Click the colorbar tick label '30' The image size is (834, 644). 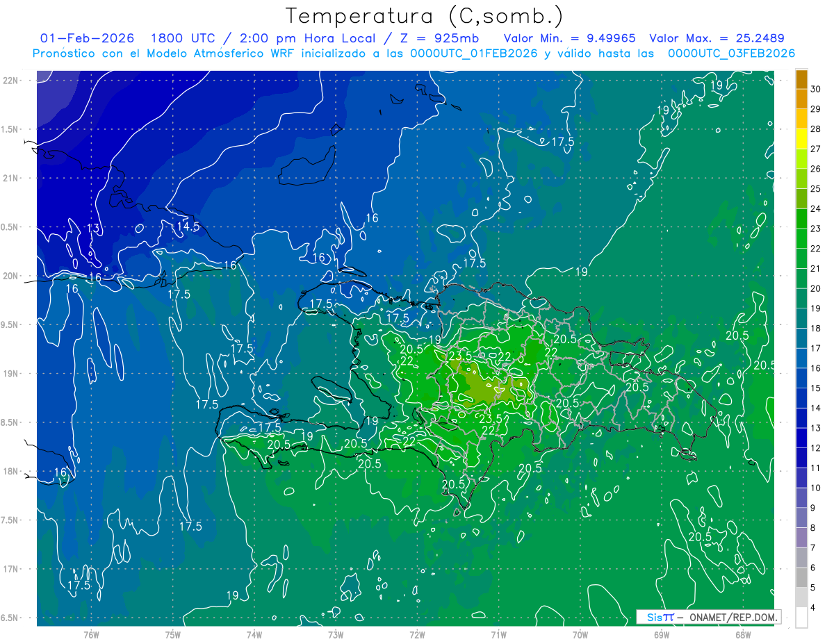[816, 88]
